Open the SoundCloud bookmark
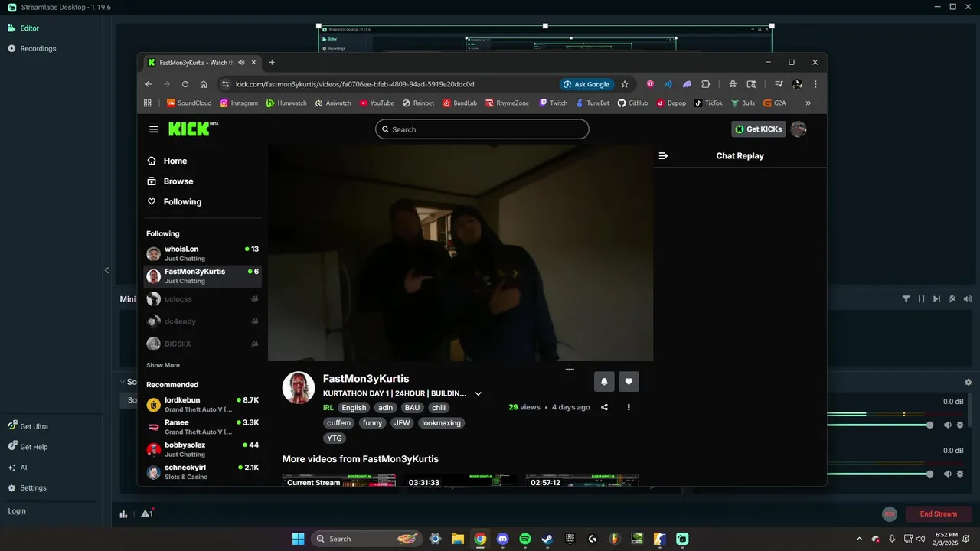The width and height of the screenshot is (980, 551). pyautogui.click(x=188, y=103)
